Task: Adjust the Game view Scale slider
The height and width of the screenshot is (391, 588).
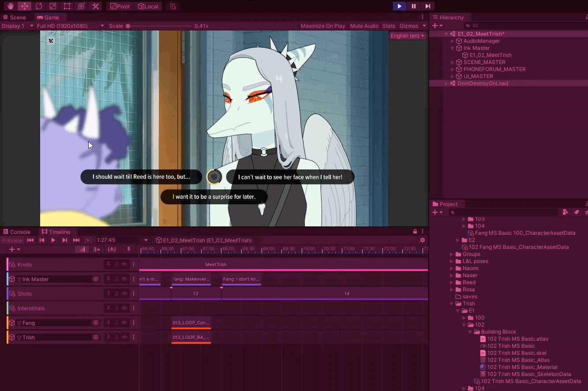Action: click(x=127, y=26)
